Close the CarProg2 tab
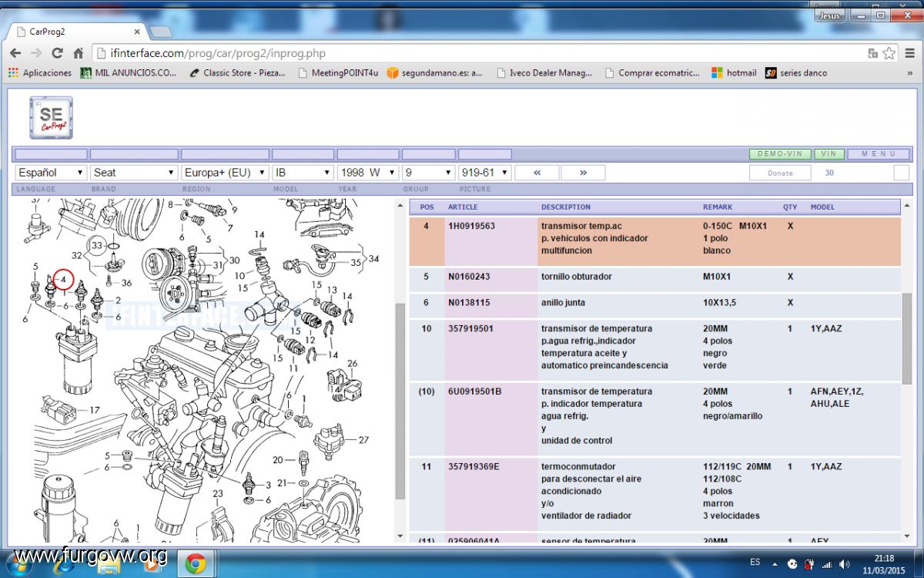The width and height of the screenshot is (924, 578). tap(138, 32)
